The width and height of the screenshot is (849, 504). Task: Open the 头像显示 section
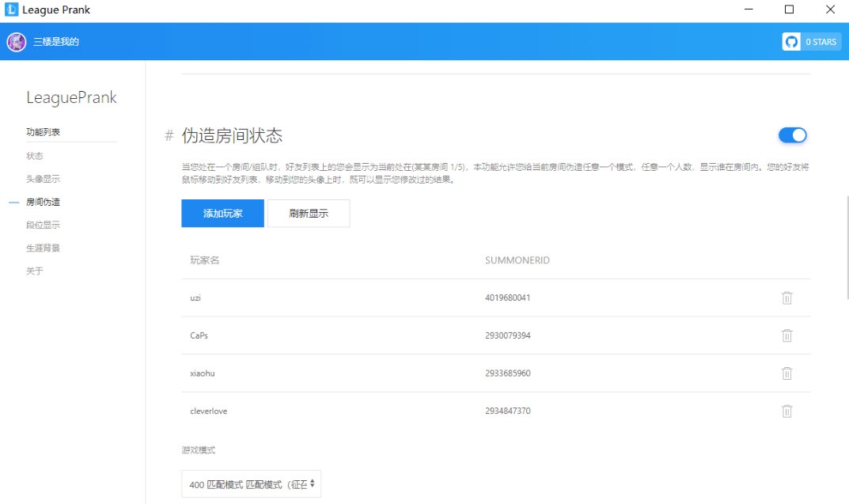click(x=41, y=178)
